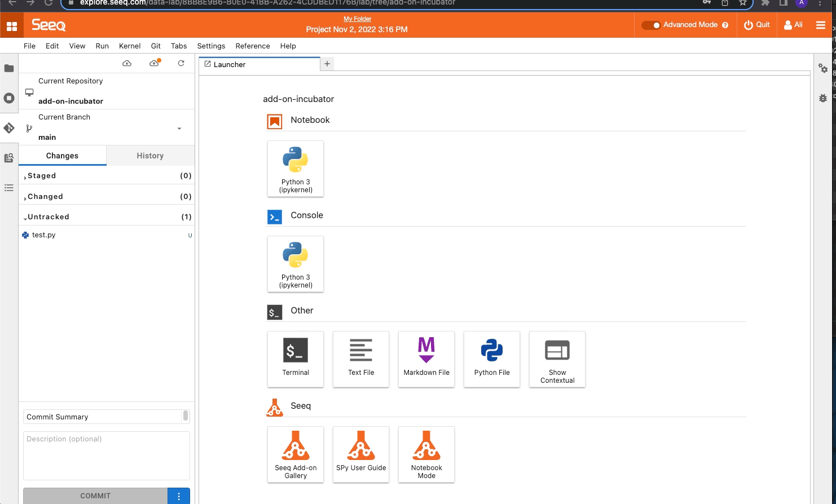Click the Commit Summary input field

(x=103, y=417)
